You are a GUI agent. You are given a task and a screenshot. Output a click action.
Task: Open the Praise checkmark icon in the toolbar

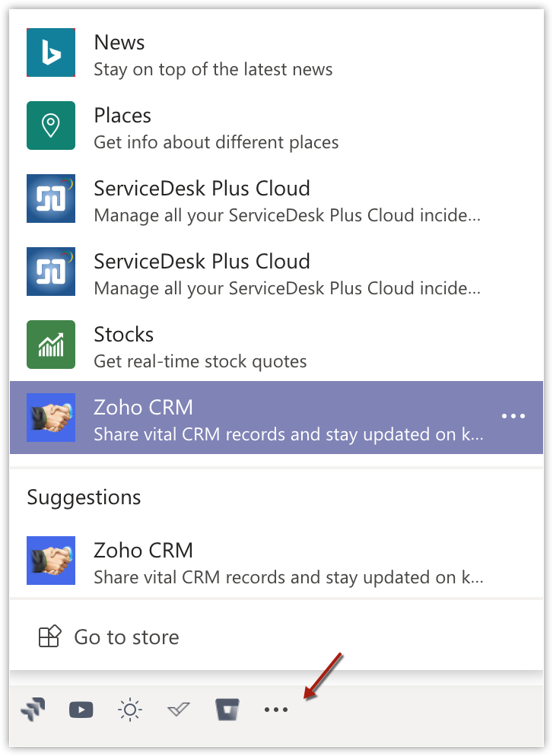click(x=179, y=710)
